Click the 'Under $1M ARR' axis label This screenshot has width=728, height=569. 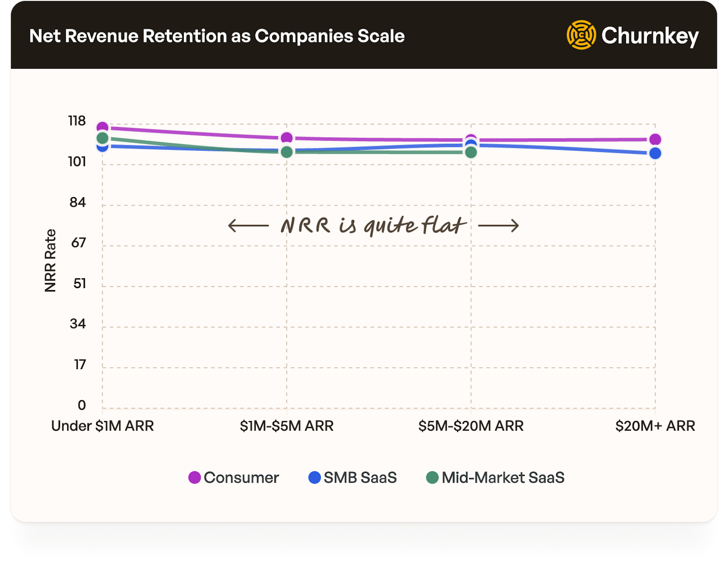[x=102, y=426]
